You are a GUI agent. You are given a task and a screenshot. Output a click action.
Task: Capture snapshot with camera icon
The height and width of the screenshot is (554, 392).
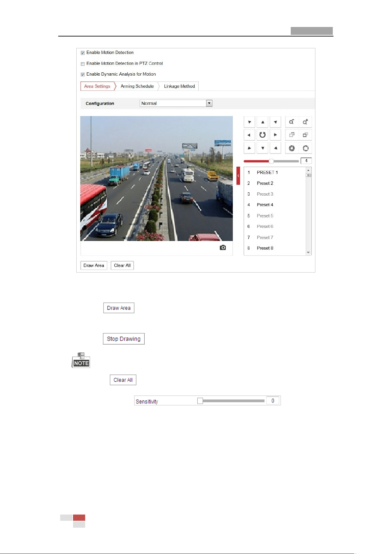(223, 248)
